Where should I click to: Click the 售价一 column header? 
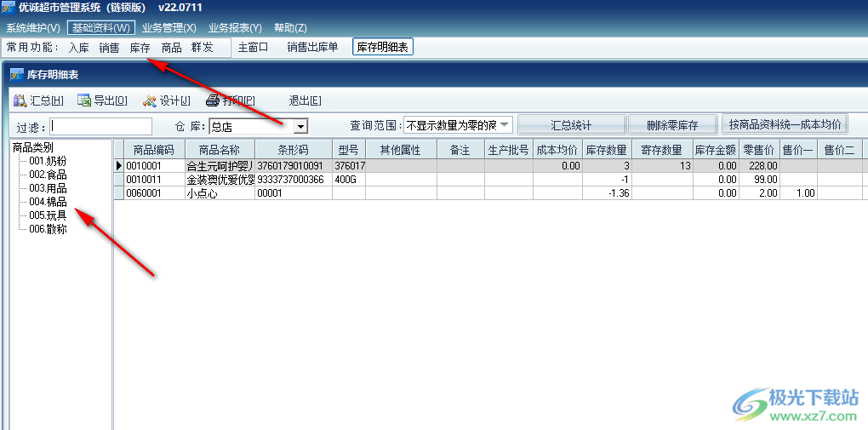click(x=798, y=150)
